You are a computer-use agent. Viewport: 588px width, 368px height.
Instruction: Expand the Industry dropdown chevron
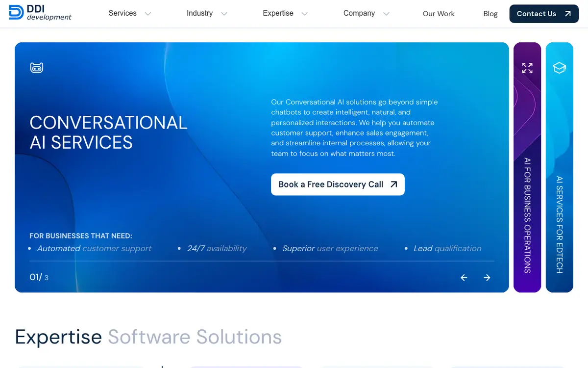pyautogui.click(x=224, y=14)
